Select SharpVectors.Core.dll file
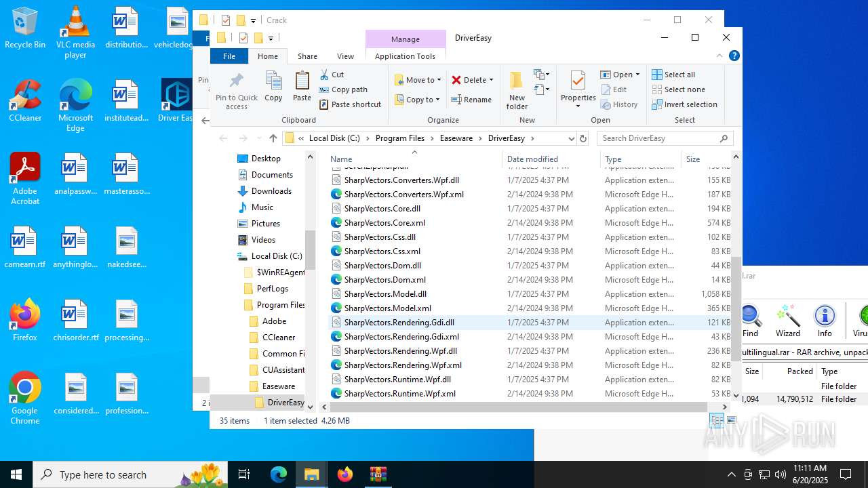 [382, 209]
